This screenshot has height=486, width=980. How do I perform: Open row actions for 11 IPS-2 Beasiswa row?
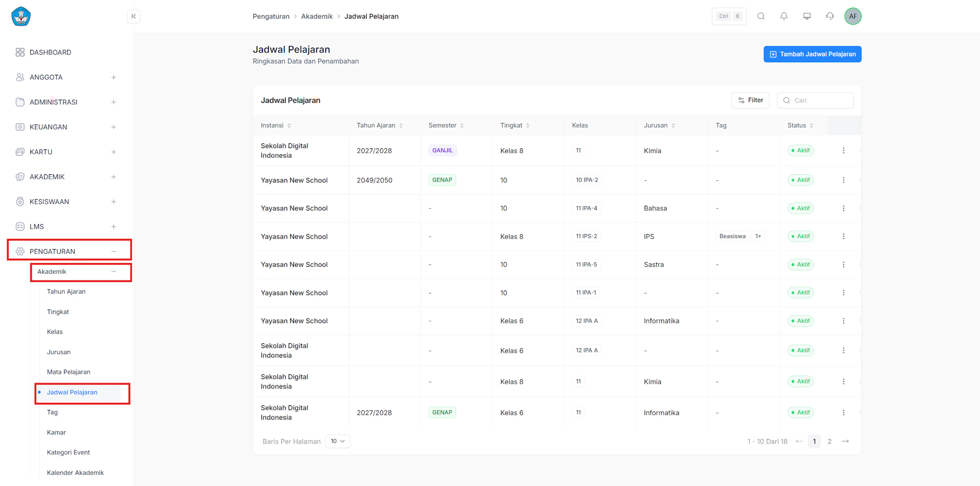click(x=843, y=236)
